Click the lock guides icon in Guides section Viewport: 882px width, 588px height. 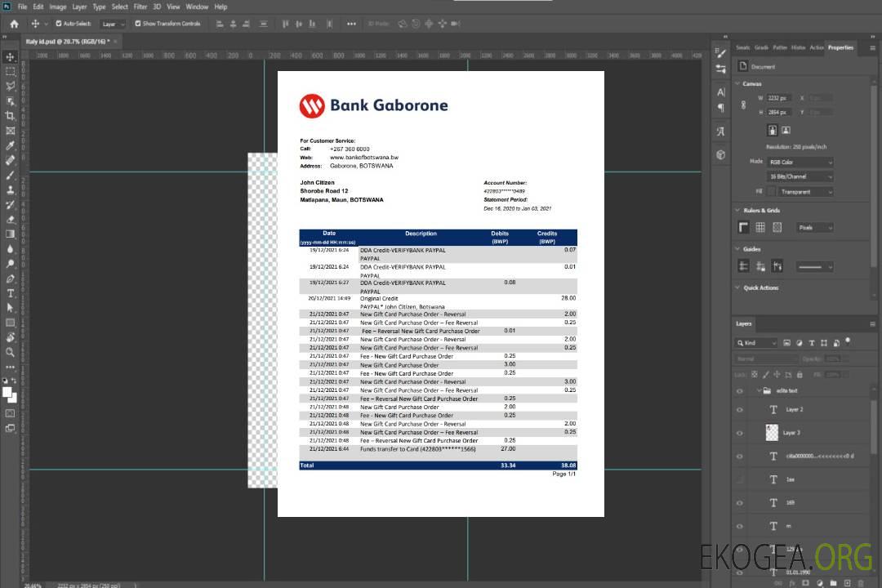(x=760, y=267)
